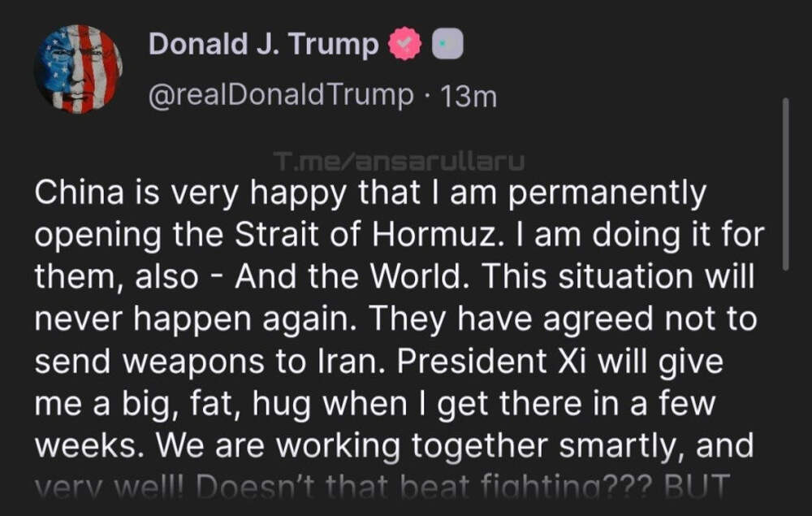Open Donald J. Trump display name
This screenshot has height=516, width=812.
tap(264, 45)
